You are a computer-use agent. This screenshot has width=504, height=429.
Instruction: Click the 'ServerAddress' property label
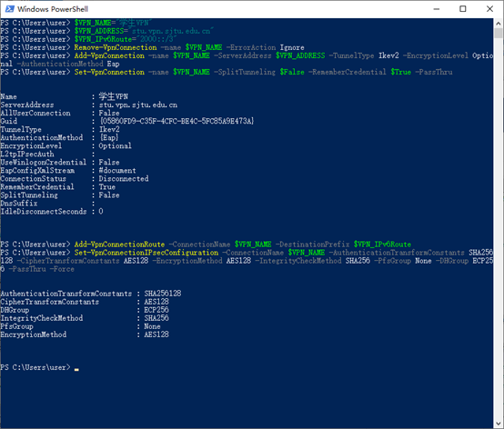(x=27, y=105)
